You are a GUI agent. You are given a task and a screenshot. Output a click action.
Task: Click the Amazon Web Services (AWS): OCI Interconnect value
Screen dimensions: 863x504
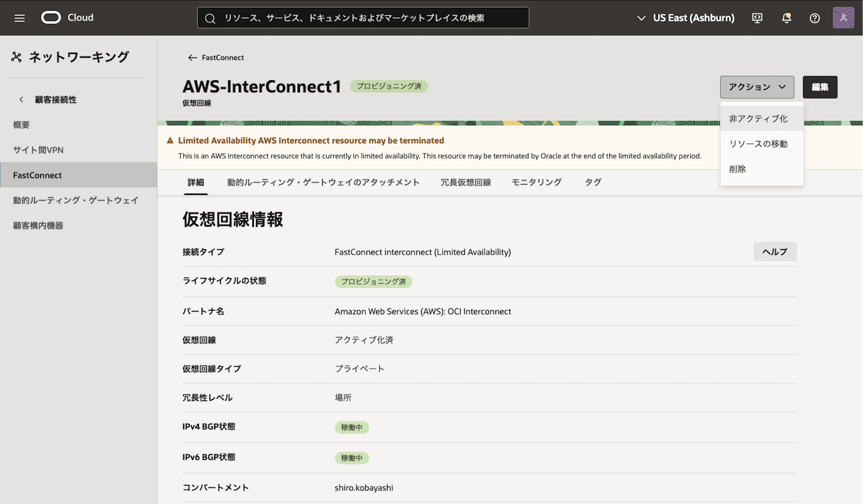(x=422, y=311)
